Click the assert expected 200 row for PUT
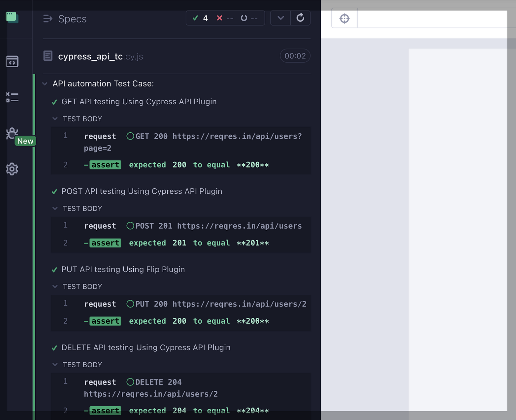This screenshot has height=420, width=516. pyautogui.click(x=180, y=321)
